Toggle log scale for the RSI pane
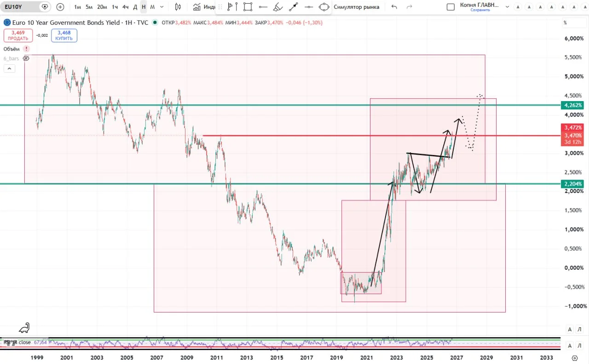Viewport: 589px width, 364px height. 580,346
